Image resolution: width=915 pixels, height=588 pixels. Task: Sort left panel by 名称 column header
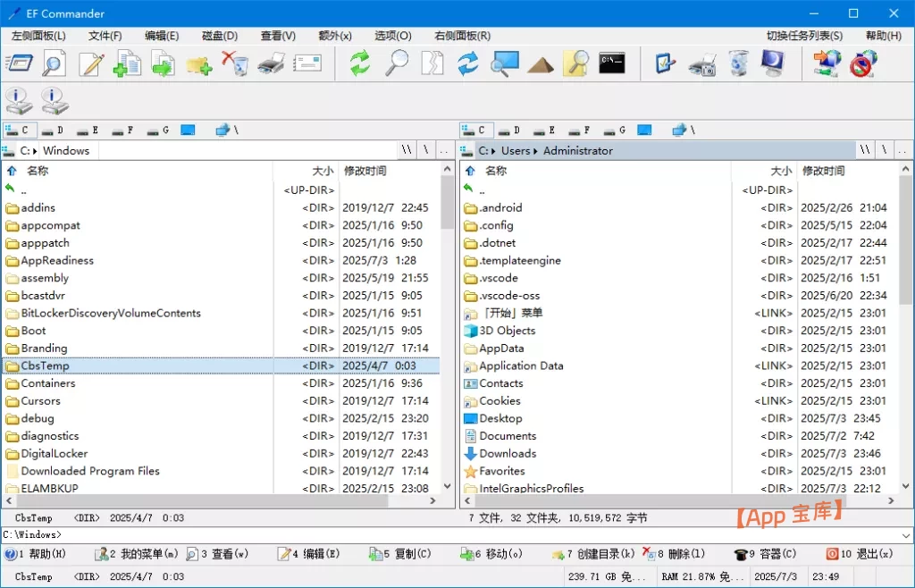coord(38,171)
